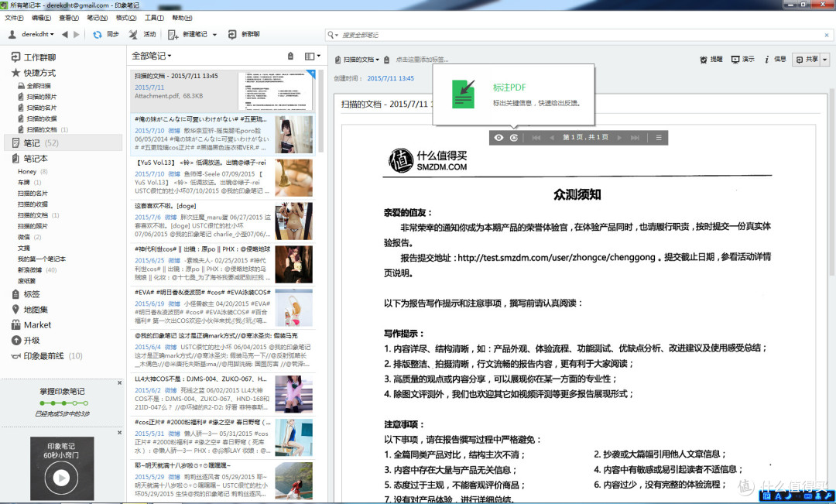Viewport: 836px width, 504px height.
Task: Open the 新浪微博 (40) notebook
Action: coord(37,270)
